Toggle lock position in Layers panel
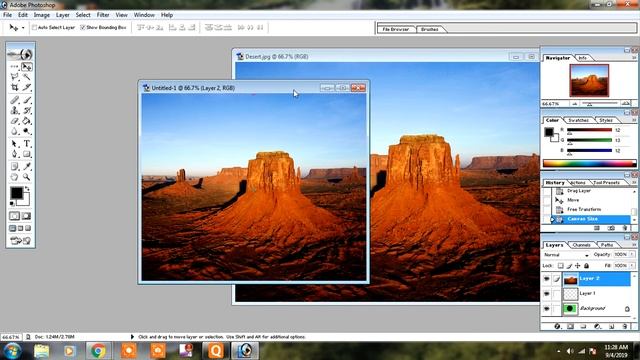 tap(578, 266)
